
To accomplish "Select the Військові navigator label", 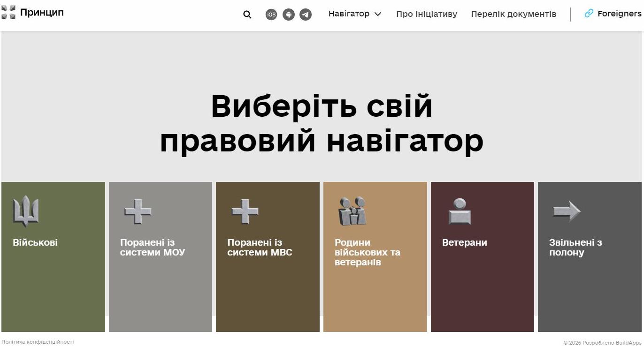I will 35,242.
